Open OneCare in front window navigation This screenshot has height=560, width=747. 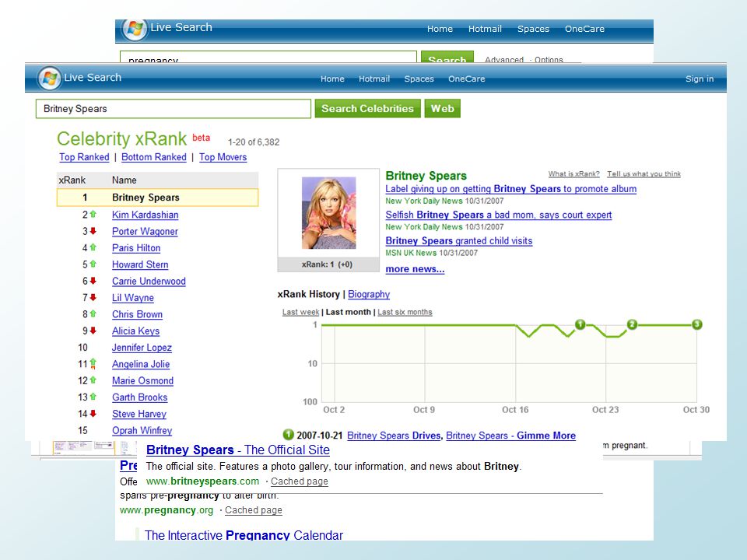pyautogui.click(x=466, y=79)
